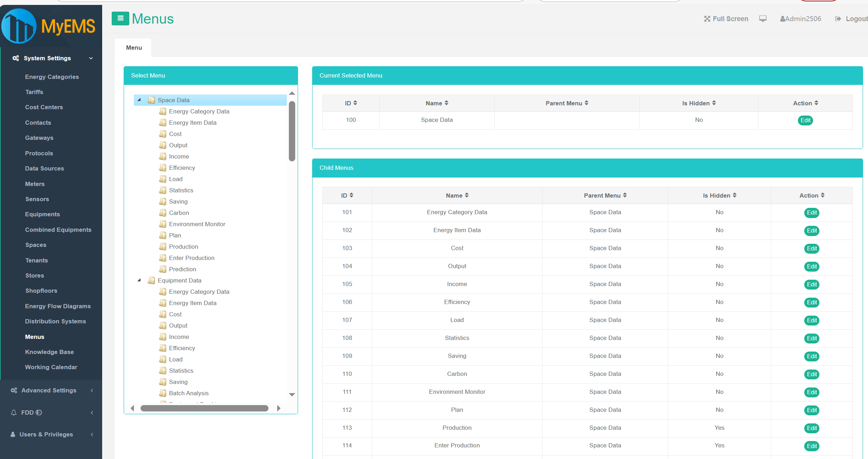Screen dimensions: 868x459
Task: Select Batch Analysis in the menu tree
Action: [x=188, y=393]
